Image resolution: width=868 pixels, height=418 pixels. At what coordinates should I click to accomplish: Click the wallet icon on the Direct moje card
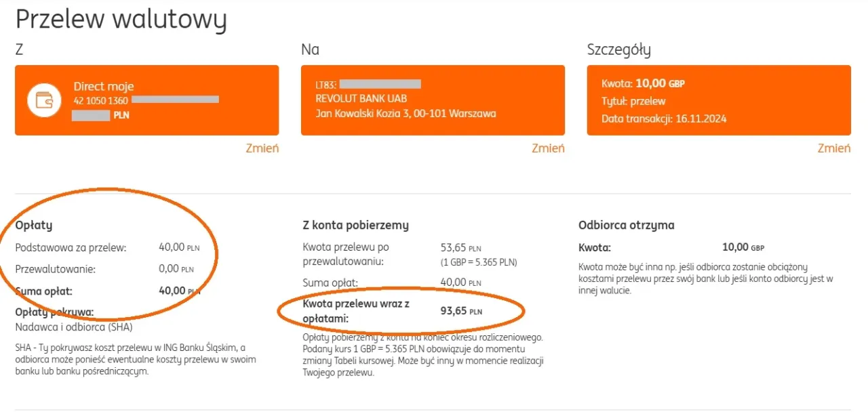tap(43, 100)
